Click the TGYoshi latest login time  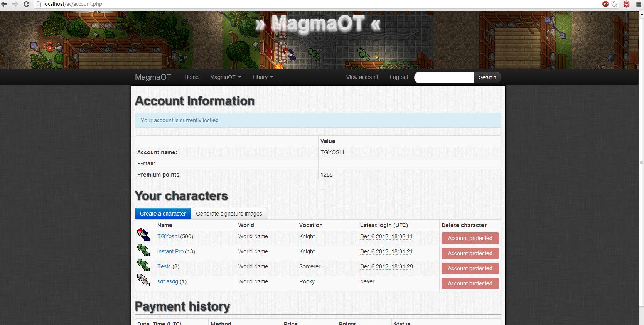tap(386, 236)
